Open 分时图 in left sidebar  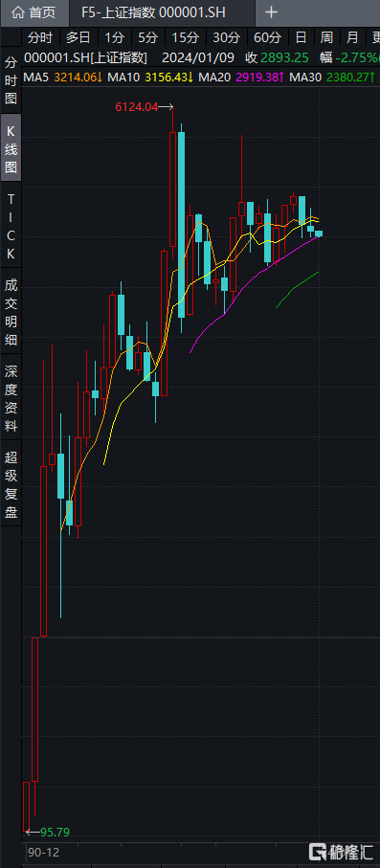pos(11,80)
